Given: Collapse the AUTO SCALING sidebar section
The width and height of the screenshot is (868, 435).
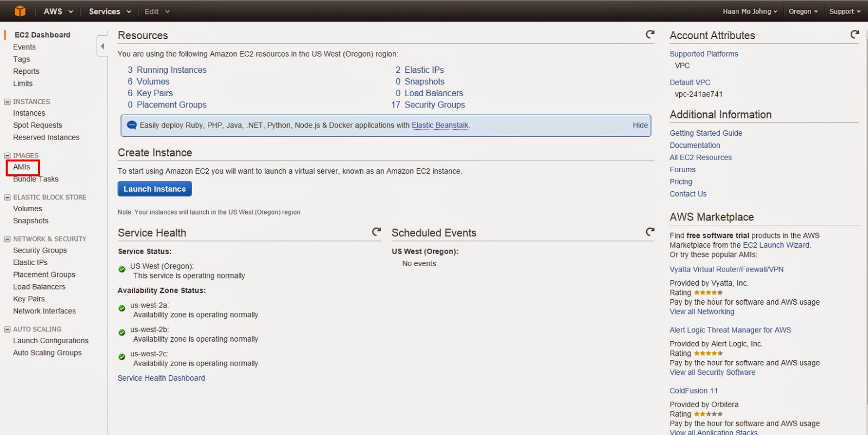Looking at the screenshot, I should [8, 329].
